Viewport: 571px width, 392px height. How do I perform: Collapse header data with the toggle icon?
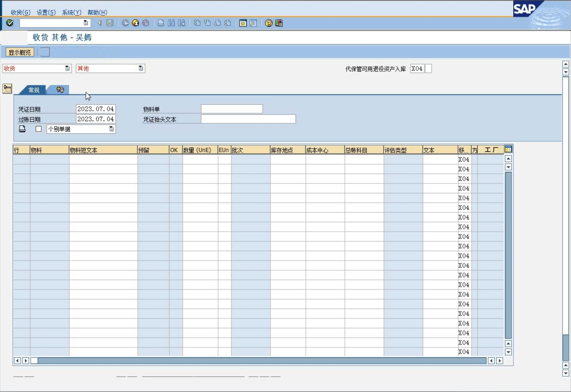(x=7, y=88)
